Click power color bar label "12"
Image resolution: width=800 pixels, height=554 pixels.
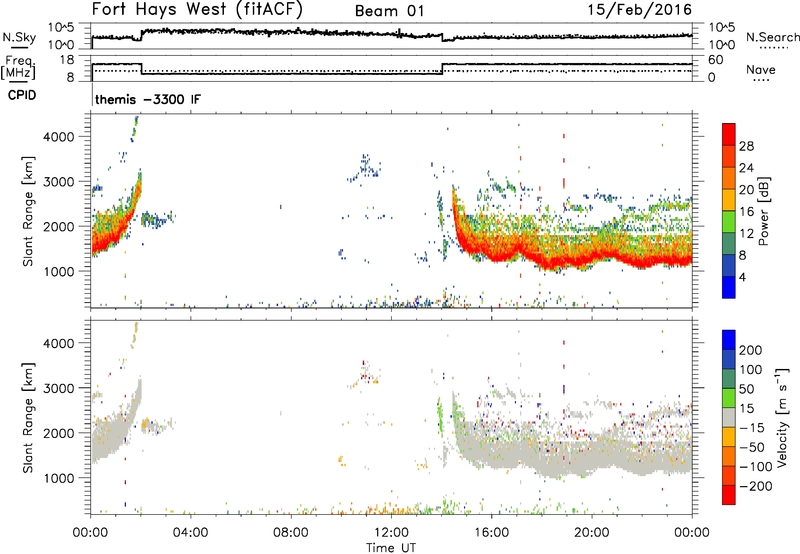[x=746, y=234]
